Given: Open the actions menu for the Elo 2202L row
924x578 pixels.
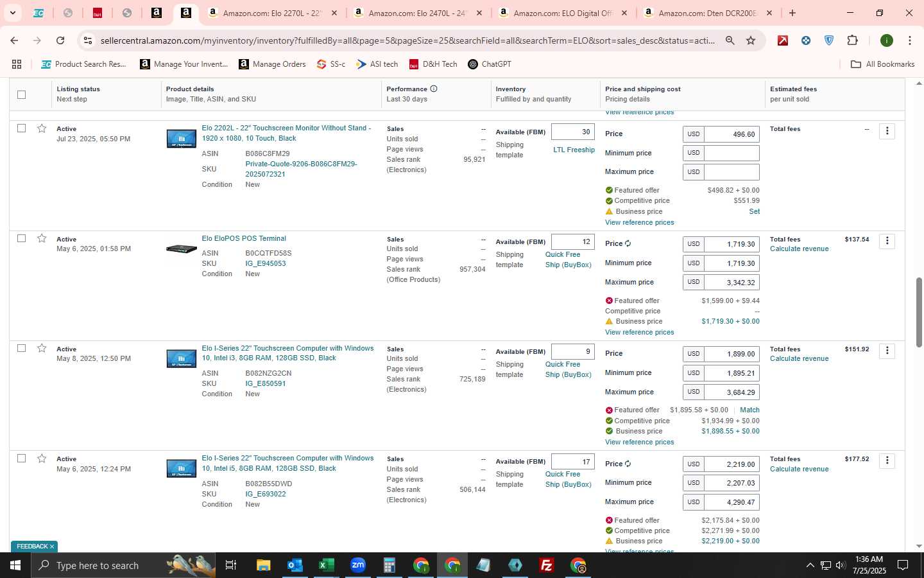Looking at the screenshot, I should (x=887, y=131).
